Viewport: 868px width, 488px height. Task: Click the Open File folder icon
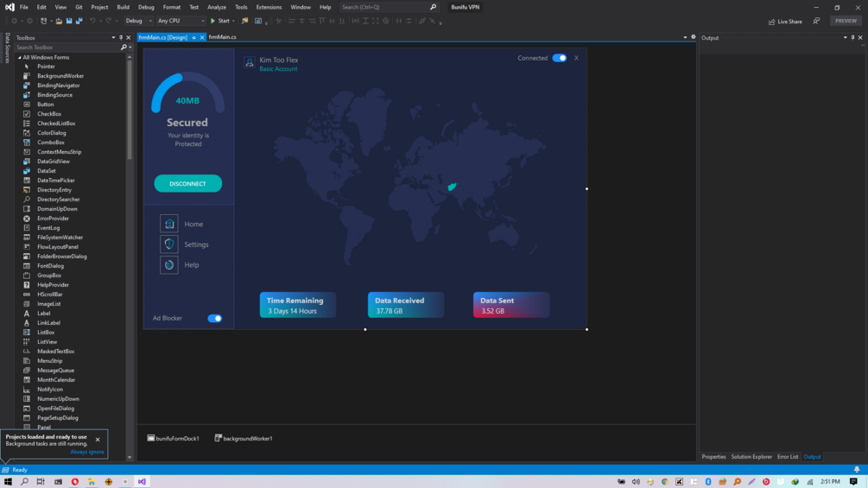(x=59, y=21)
